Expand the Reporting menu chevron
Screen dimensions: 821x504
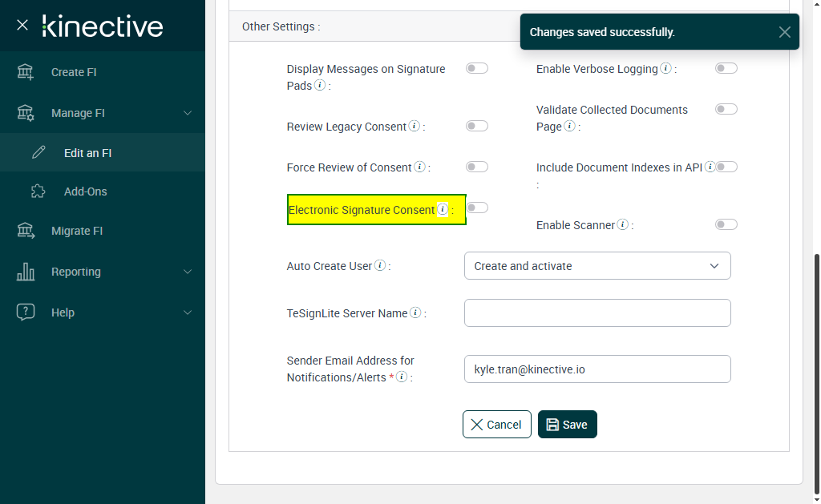click(x=188, y=272)
